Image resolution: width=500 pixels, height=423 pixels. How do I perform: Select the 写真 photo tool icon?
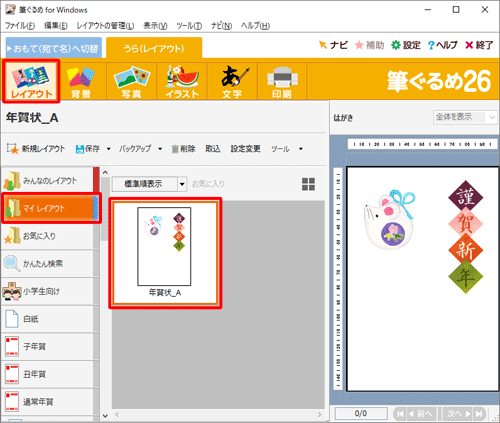tap(132, 82)
